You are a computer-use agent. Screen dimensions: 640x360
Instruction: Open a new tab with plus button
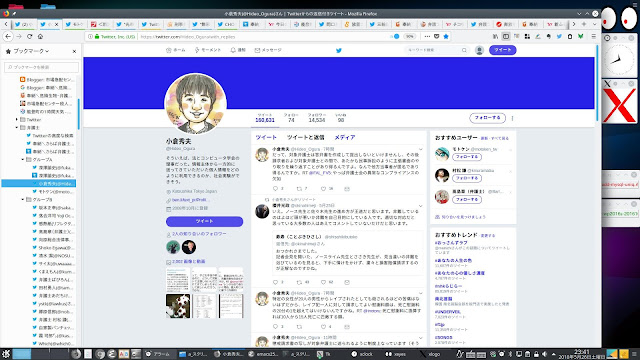pyautogui.click(x=584, y=24)
